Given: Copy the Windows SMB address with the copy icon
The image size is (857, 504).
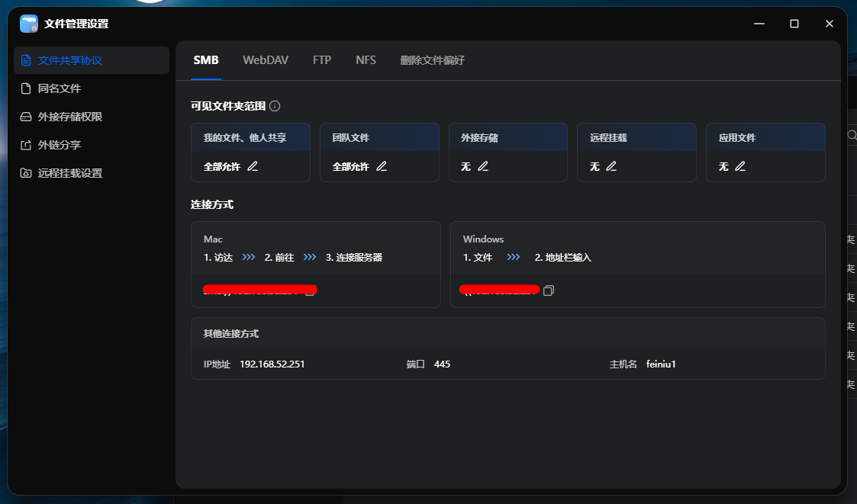Looking at the screenshot, I should [548, 290].
